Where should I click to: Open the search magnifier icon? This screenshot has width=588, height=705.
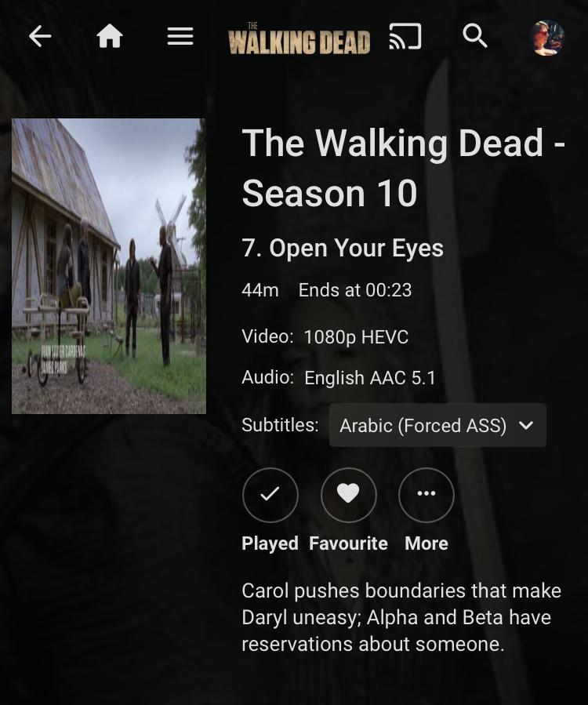click(x=475, y=36)
